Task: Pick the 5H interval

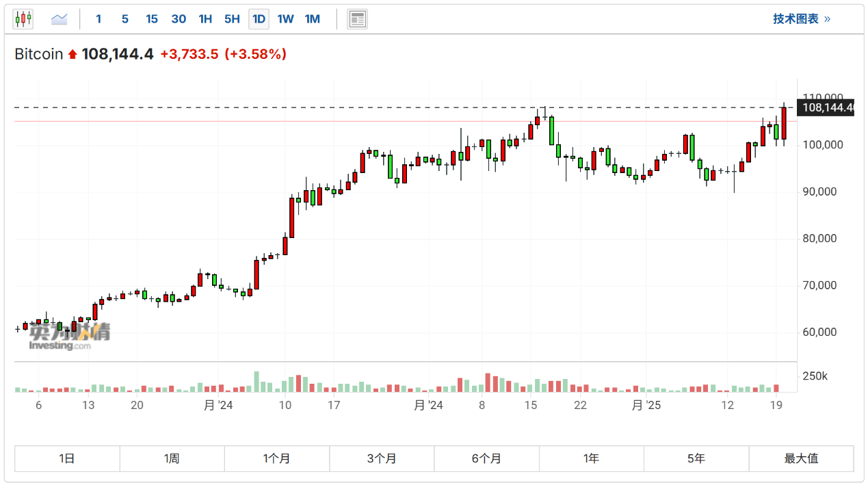Action: 232,19
